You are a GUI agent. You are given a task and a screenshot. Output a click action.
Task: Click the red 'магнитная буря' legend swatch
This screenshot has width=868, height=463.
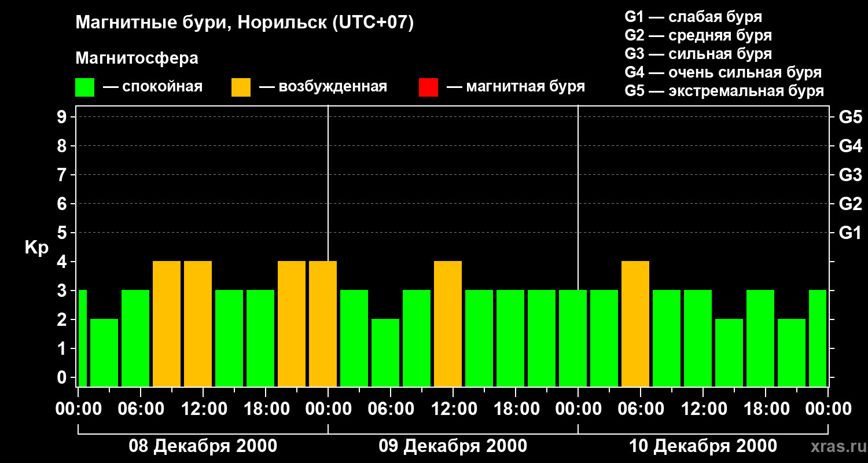pyautogui.click(x=428, y=87)
